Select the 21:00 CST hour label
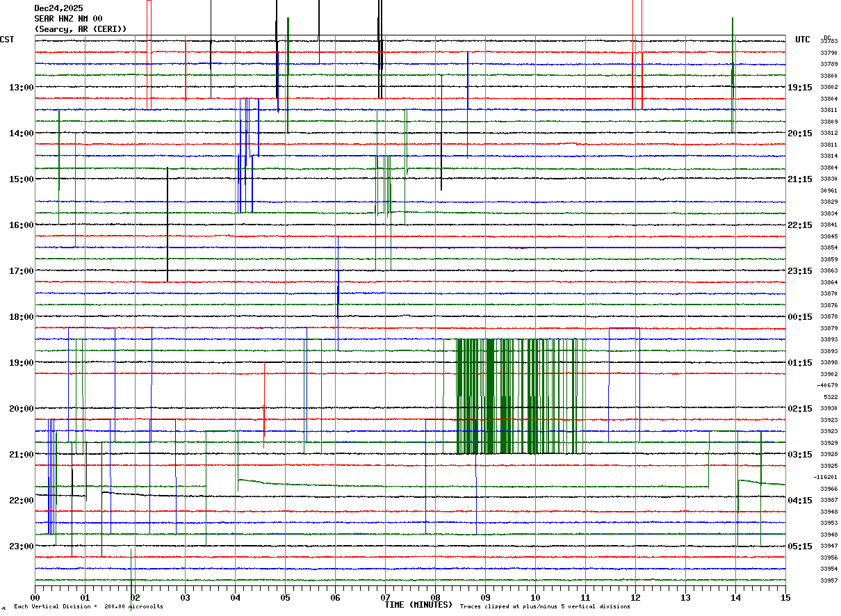The height and width of the screenshot is (616, 841). [x=21, y=455]
